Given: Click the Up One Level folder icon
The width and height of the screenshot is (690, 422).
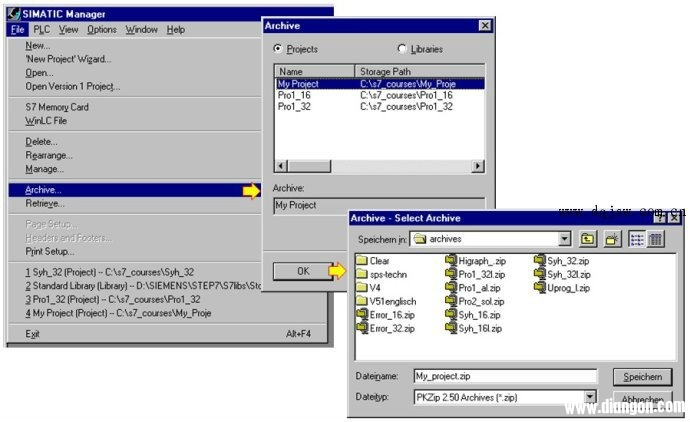Looking at the screenshot, I should click(x=588, y=239).
